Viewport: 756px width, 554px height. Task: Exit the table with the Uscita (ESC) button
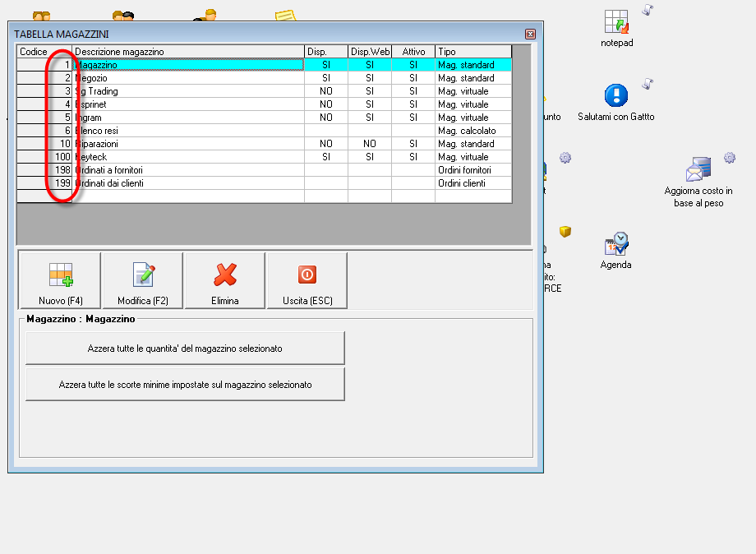click(307, 280)
